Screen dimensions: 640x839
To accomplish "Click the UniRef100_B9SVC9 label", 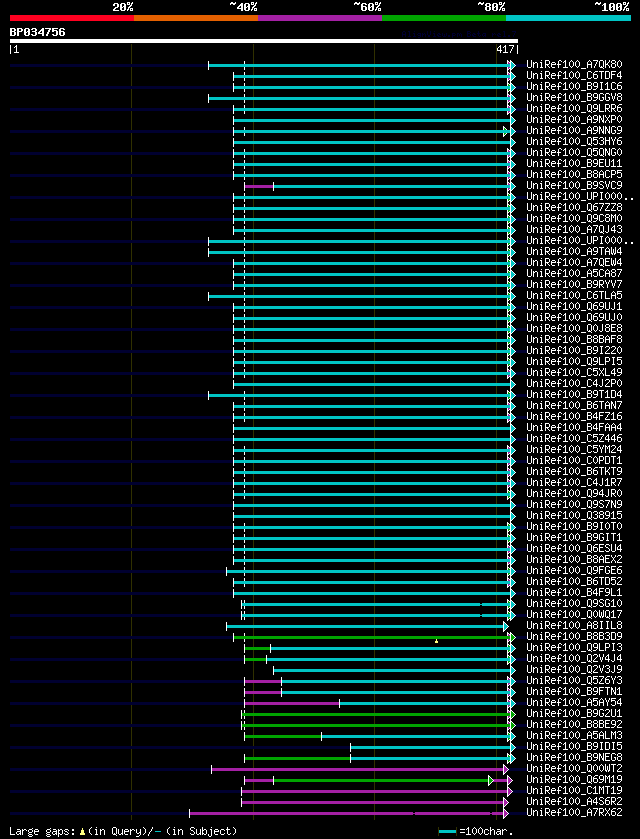I will pyautogui.click(x=574, y=186).
